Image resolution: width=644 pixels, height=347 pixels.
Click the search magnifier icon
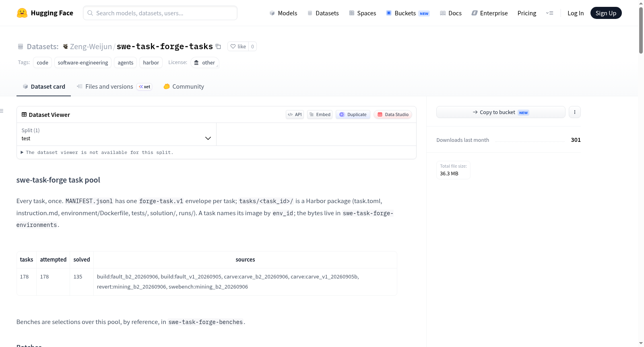point(90,13)
